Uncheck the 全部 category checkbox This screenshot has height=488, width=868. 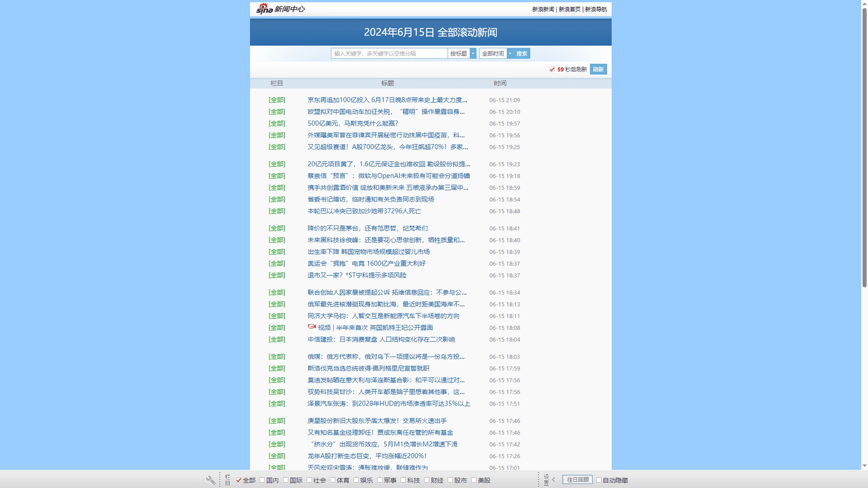[239, 480]
